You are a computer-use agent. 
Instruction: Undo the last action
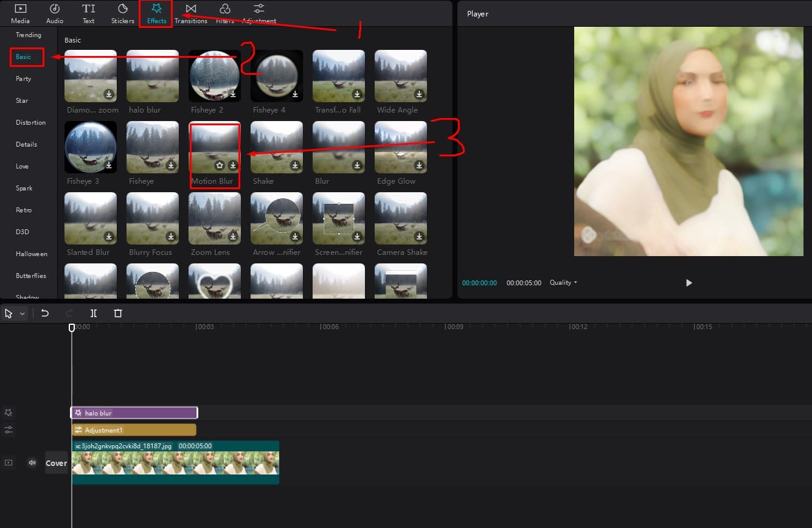point(44,313)
